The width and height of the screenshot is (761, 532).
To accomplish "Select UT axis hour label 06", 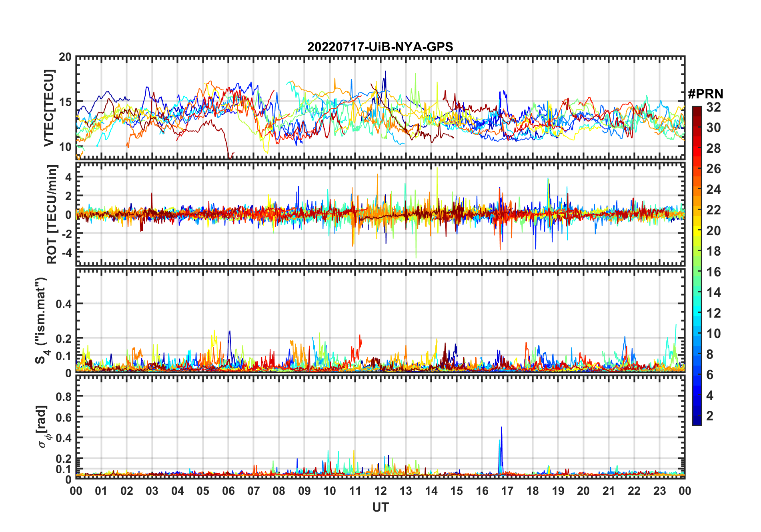I will [228, 491].
